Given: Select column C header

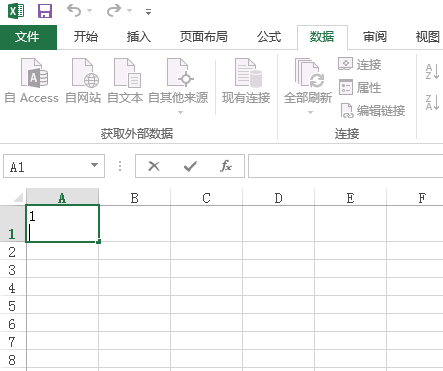Looking at the screenshot, I should click(207, 198).
